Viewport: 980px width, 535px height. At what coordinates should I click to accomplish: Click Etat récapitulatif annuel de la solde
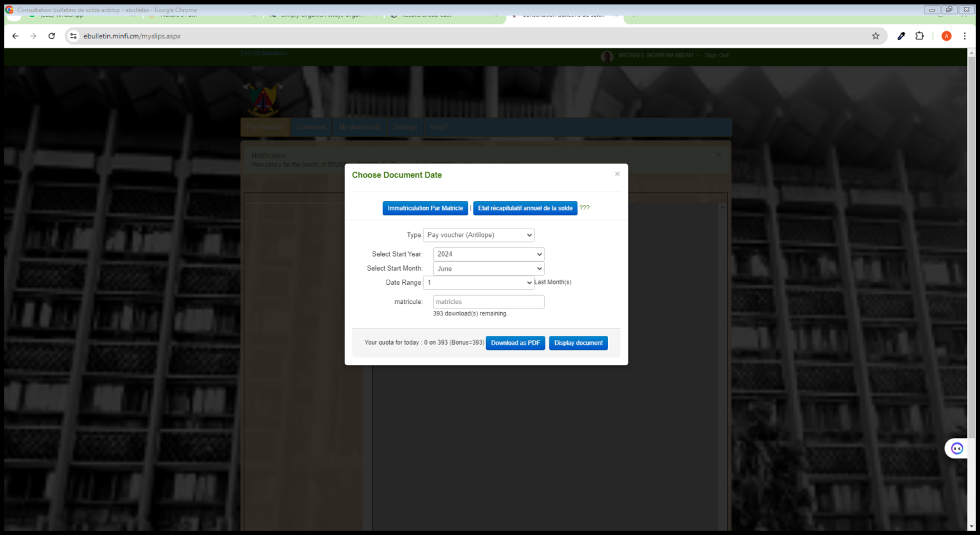(524, 208)
